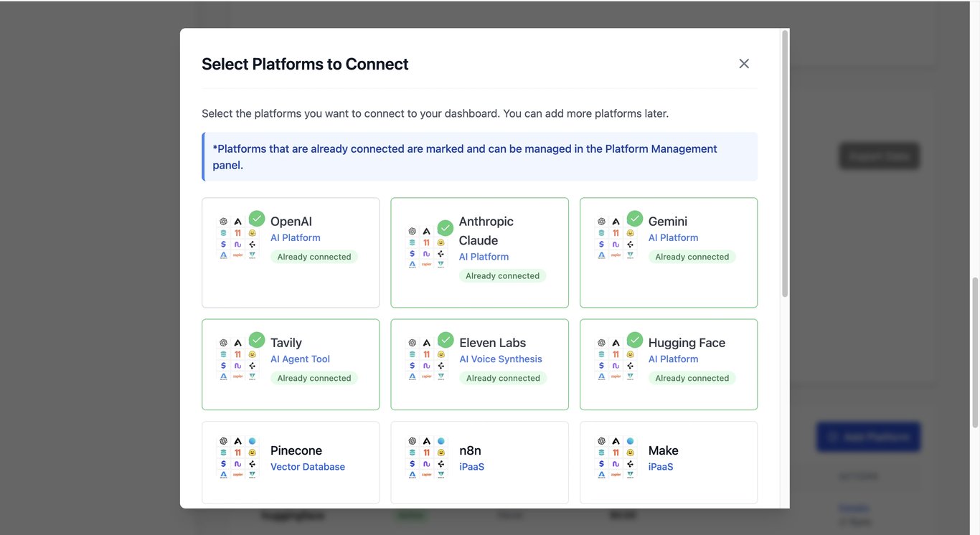Click the hugging face emoji on the Hugging Face card
This screenshot has width=980, height=535.
[x=631, y=354]
